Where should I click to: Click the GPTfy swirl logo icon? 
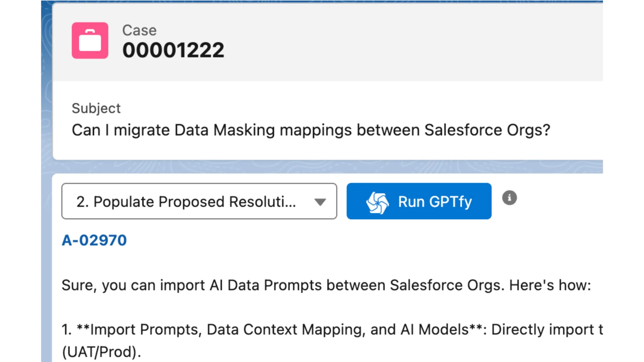click(377, 202)
